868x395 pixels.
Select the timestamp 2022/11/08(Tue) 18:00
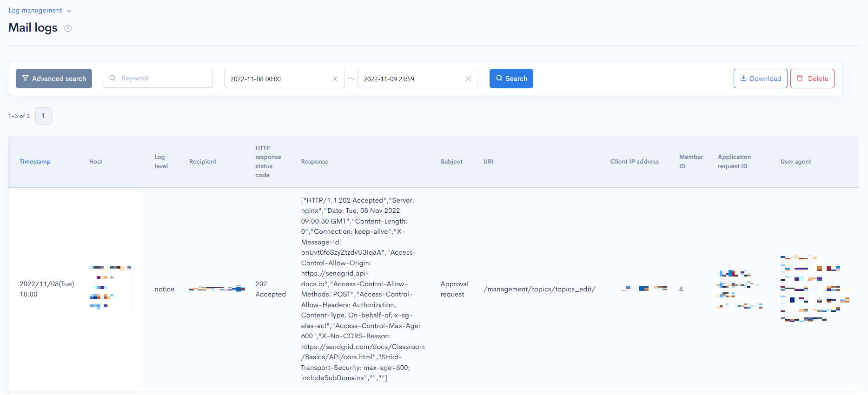point(47,289)
